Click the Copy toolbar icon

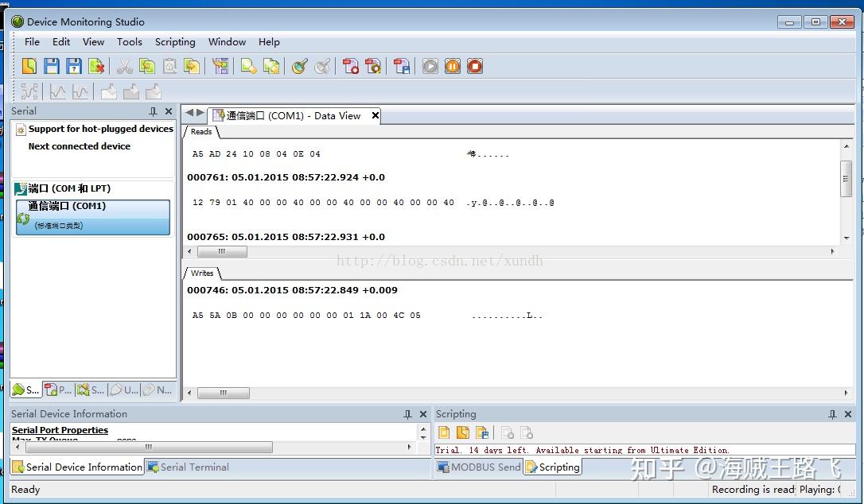(x=146, y=66)
